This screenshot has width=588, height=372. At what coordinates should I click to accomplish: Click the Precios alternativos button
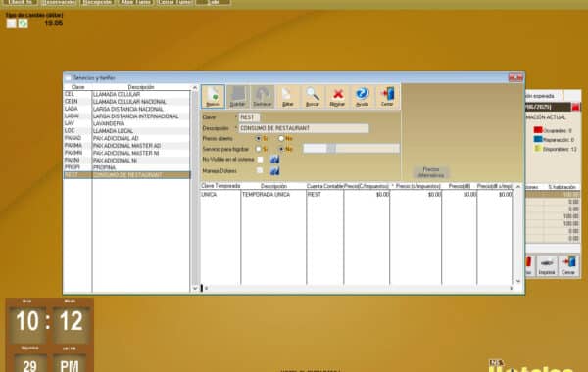(x=431, y=172)
